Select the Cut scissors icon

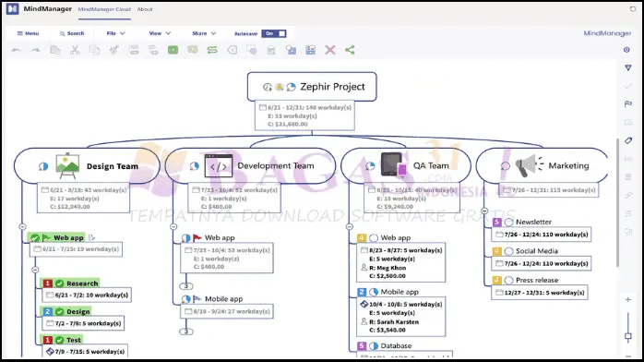(x=75, y=50)
